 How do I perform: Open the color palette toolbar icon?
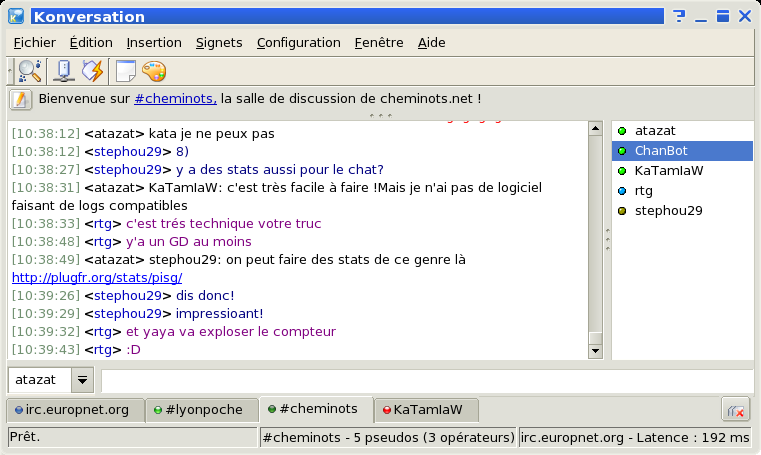pyautogui.click(x=153, y=71)
